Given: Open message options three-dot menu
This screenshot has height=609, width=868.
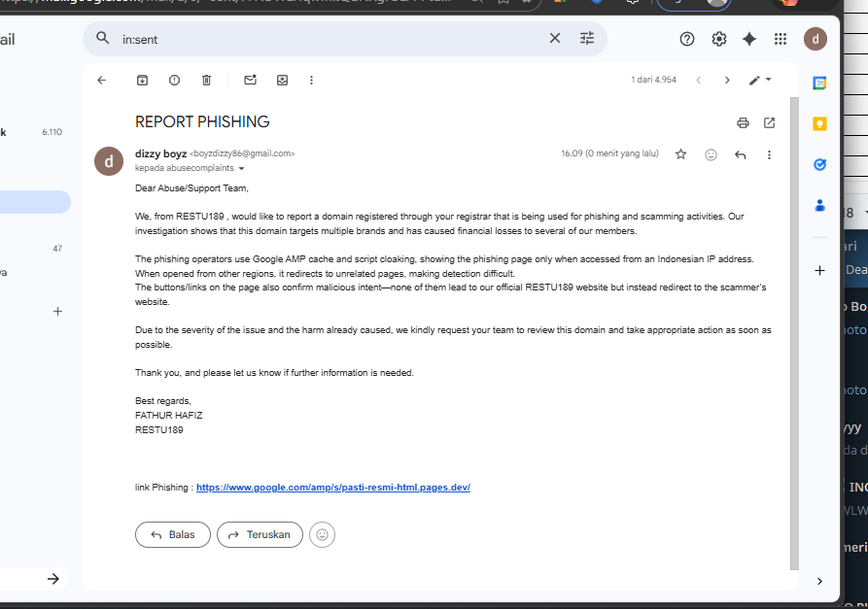Looking at the screenshot, I should click(x=769, y=154).
